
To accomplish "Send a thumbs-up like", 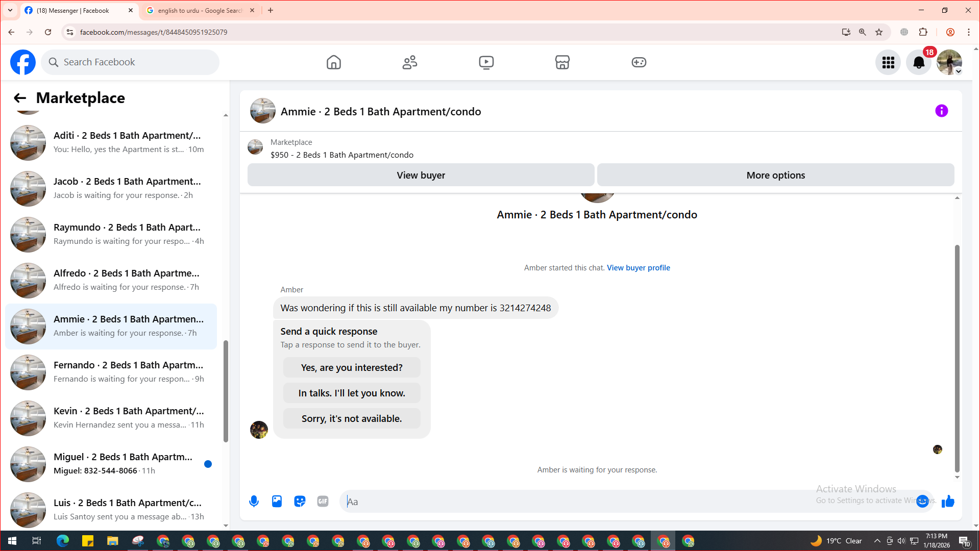I will click(948, 502).
